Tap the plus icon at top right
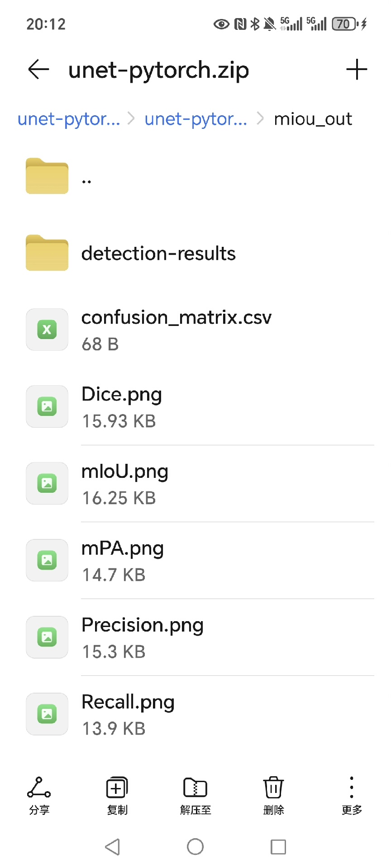This screenshot has height=868, width=391. point(357,70)
